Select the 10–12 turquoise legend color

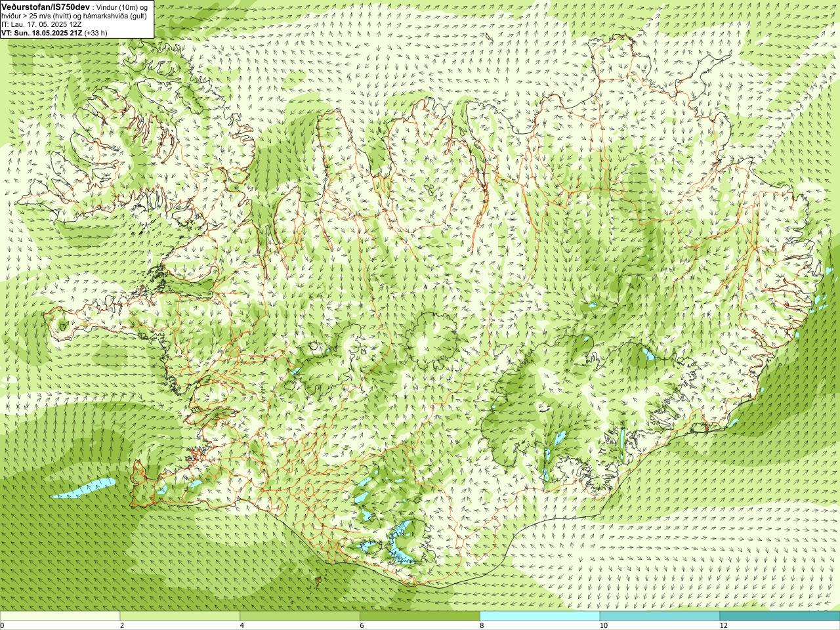coord(659,616)
